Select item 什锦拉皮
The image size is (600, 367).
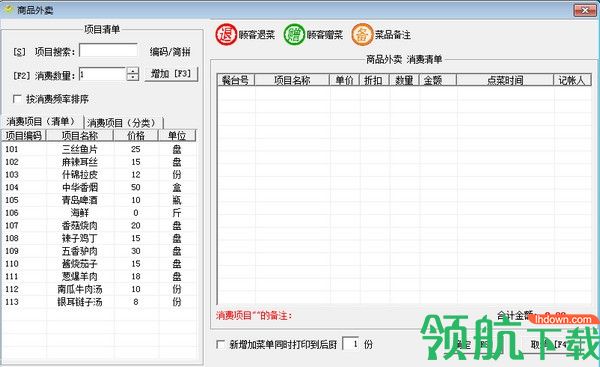pyautogui.click(x=80, y=175)
